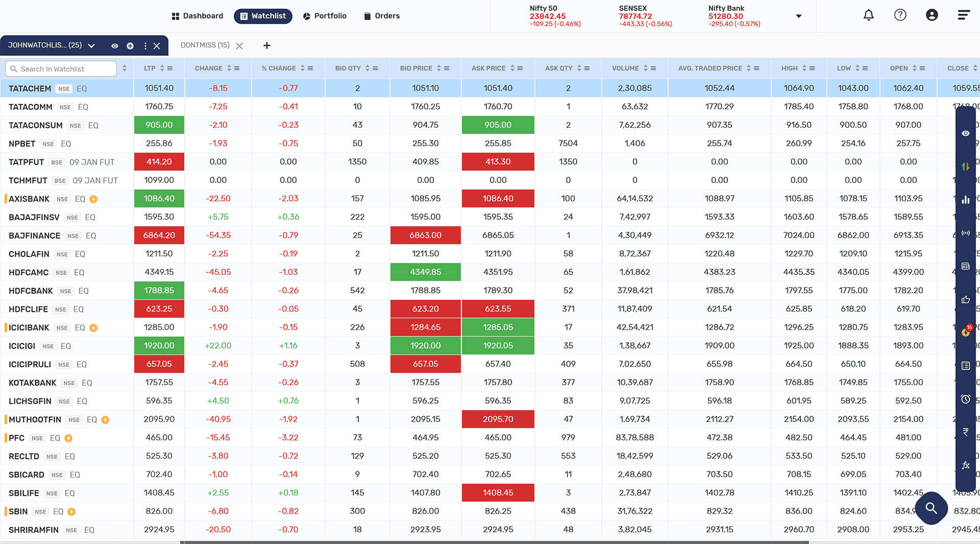Toggle the eye icon at top of the side toolbar
The width and height of the screenshot is (980, 544).
965,133
